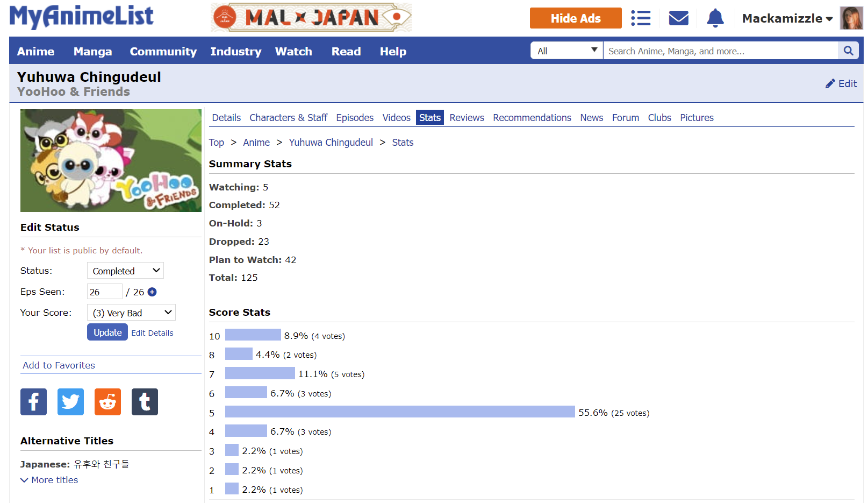Viewport: 868px width, 503px height.
Task: Share on Twitter
Action: [70, 402]
